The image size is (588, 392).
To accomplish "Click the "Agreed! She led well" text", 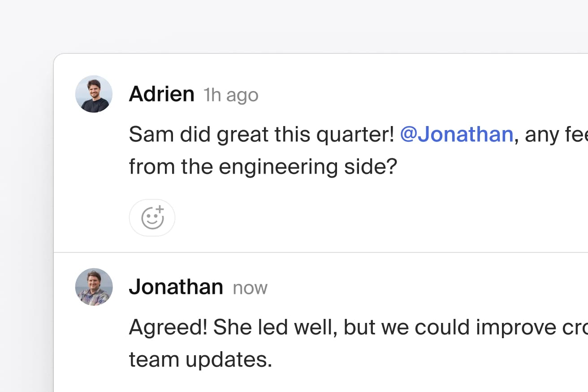I will (233, 327).
